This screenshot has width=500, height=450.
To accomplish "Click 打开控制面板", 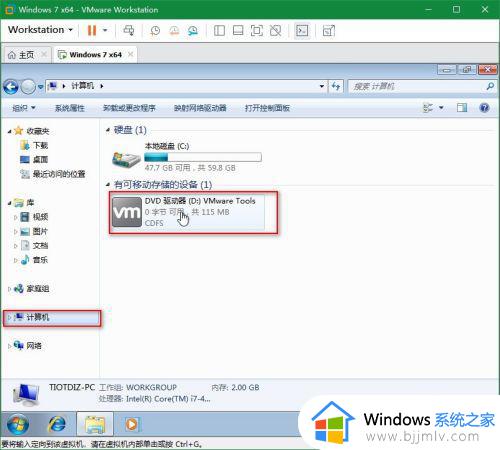I will [267, 108].
